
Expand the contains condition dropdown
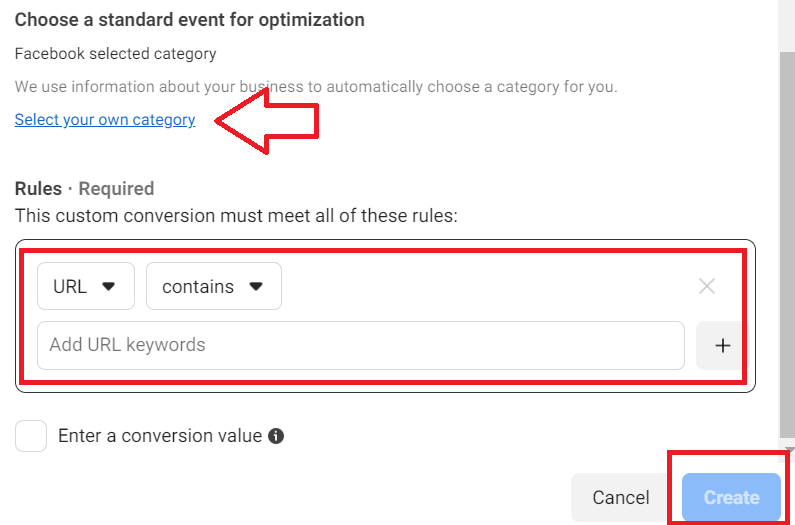click(214, 286)
